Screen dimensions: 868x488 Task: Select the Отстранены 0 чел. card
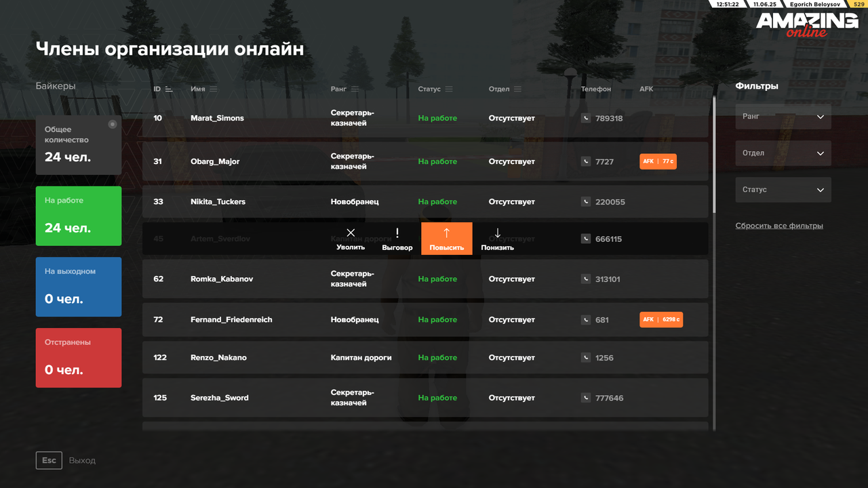click(79, 358)
